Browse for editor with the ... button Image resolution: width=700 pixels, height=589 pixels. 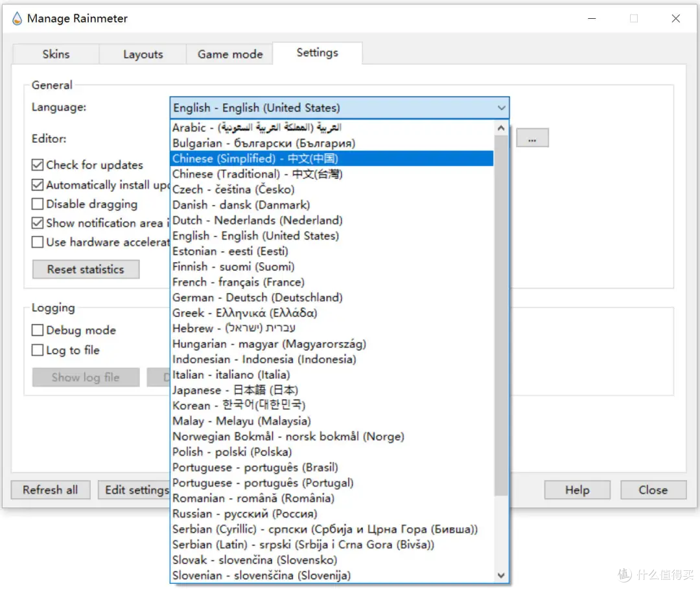point(532,138)
